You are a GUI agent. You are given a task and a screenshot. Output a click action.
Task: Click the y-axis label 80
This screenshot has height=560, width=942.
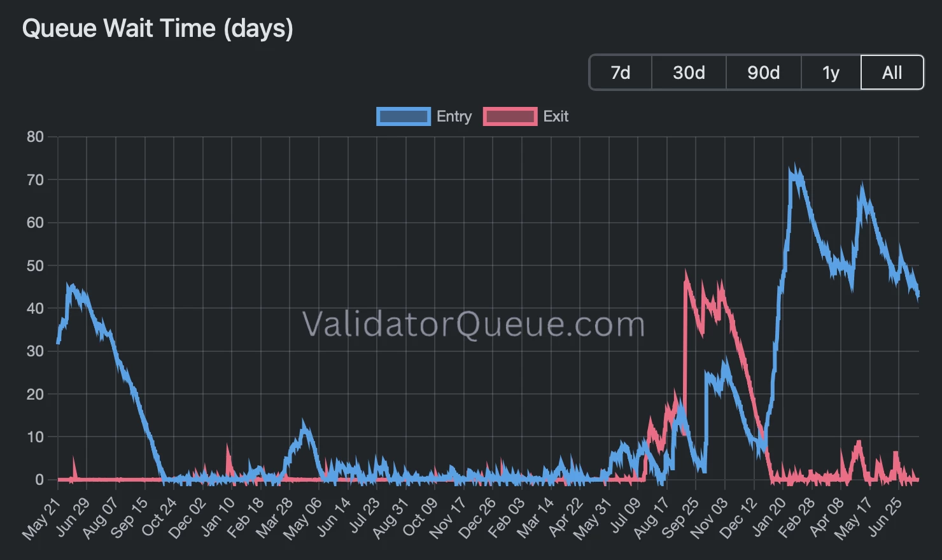(36, 137)
